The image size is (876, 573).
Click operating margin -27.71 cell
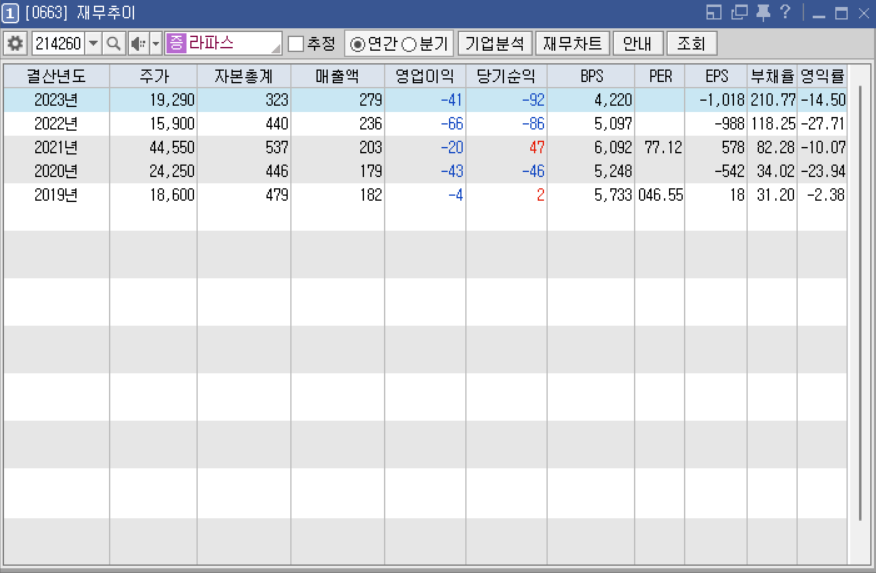pyautogui.click(x=823, y=123)
